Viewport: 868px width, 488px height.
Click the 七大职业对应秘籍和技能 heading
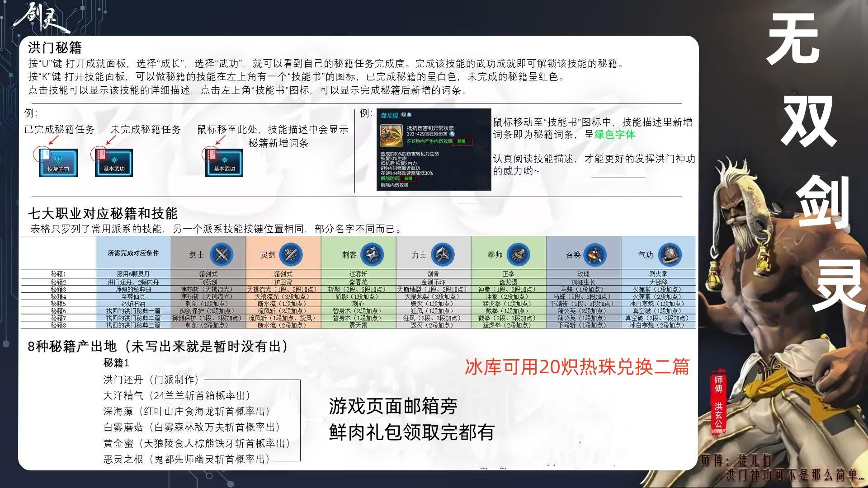click(x=103, y=213)
